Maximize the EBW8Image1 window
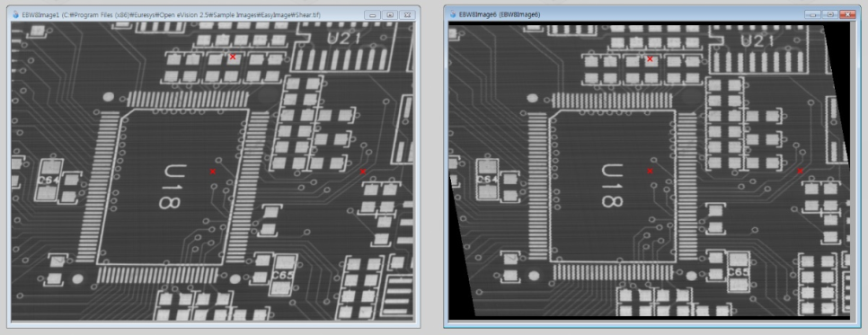Image resolution: width=868 pixels, height=335 pixels. (390, 15)
